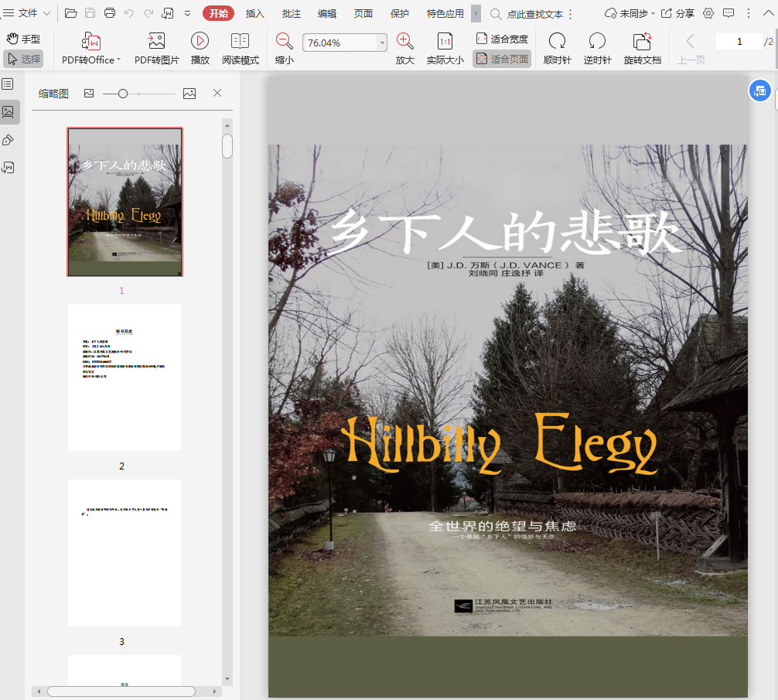Select page 3 thumbnail
The width and height of the screenshot is (778, 700).
tap(125, 553)
